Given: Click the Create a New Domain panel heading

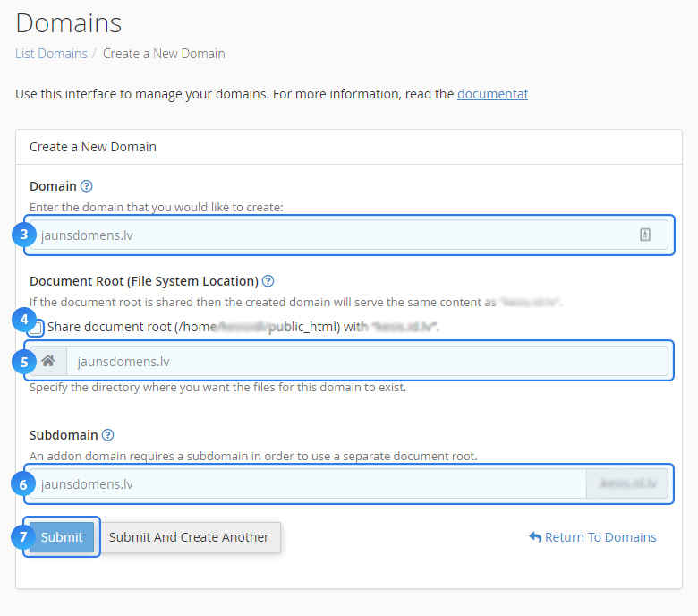Looking at the screenshot, I should pyautogui.click(x=93, y=147).
